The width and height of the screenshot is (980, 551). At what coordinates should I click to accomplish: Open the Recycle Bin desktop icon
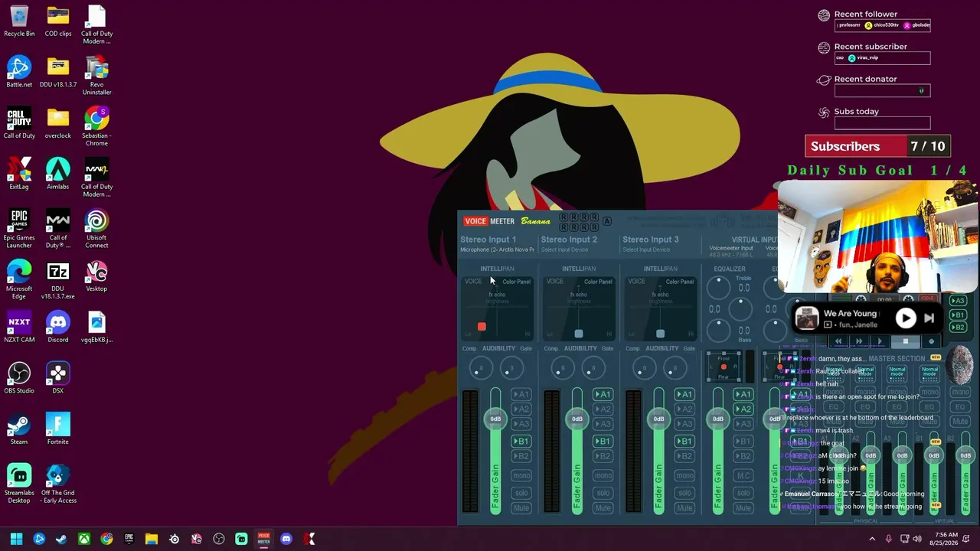pyautogui.click(x=19, y=21)
